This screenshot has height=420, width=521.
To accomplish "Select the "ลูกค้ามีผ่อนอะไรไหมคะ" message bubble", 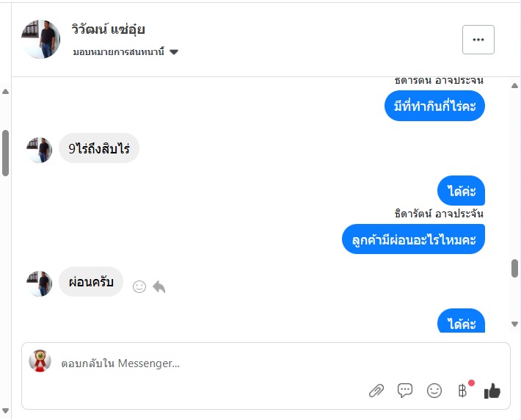I will pos(414,239).
